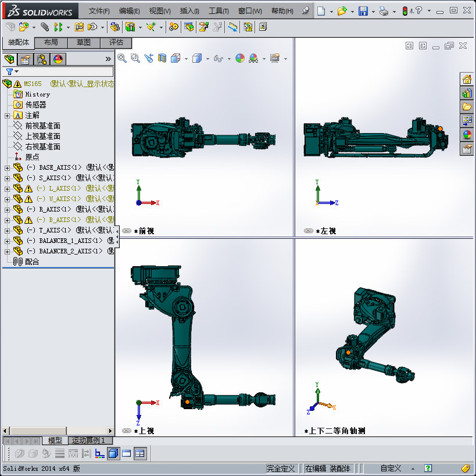Open the 编辑(E) menu
This screenshot has height=476, width=476.
130,11
